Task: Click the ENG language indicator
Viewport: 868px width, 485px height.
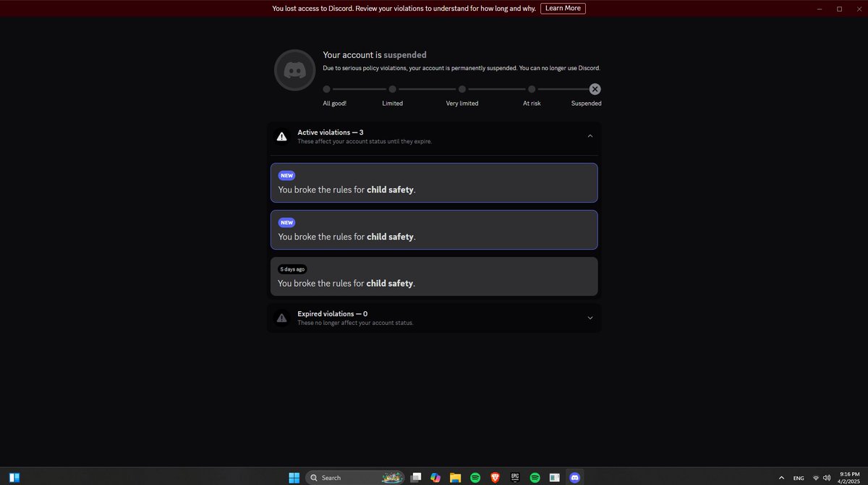Action: (x=799, y=478)
